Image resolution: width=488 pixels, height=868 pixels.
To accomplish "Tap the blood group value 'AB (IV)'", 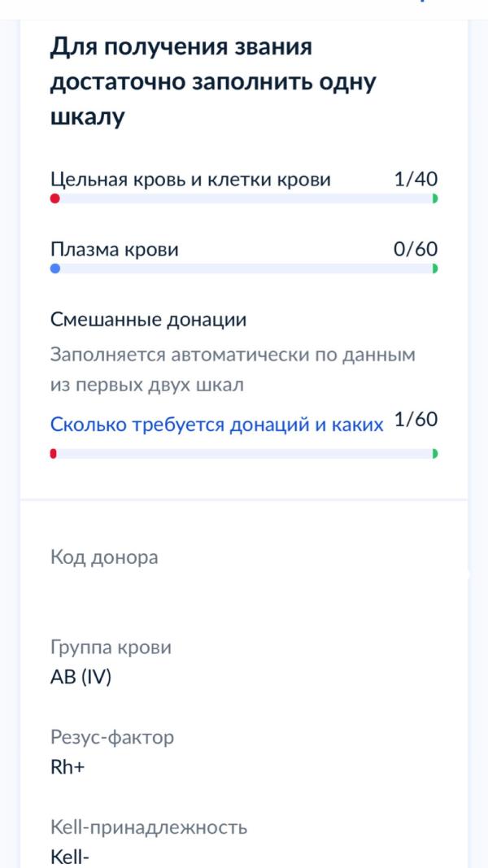I will [x=81, y=677].
